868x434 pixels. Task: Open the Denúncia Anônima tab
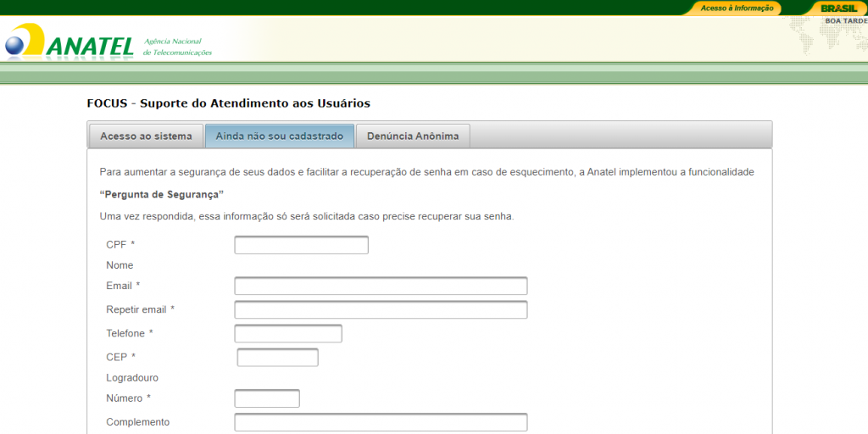[413, 136]
